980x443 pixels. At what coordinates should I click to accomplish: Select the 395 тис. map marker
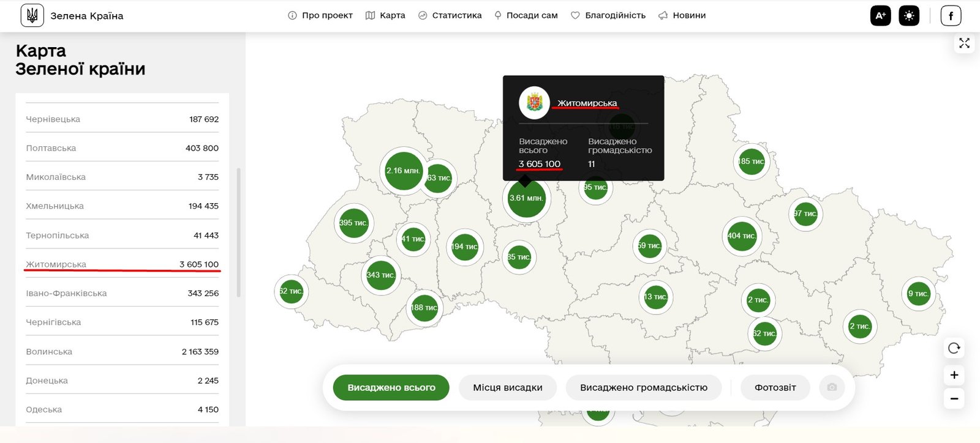point(353,223)
